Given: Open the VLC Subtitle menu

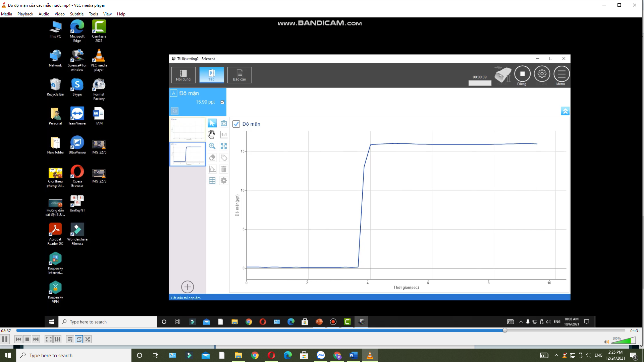Looking at the screenshot, I should (76, 14).
